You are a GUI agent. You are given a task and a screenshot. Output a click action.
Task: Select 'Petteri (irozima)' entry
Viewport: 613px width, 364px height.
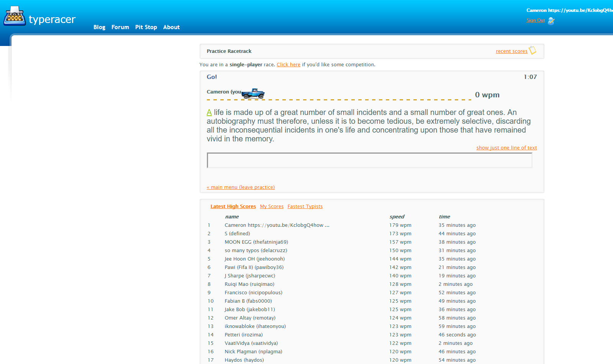[x=244, y=335]
